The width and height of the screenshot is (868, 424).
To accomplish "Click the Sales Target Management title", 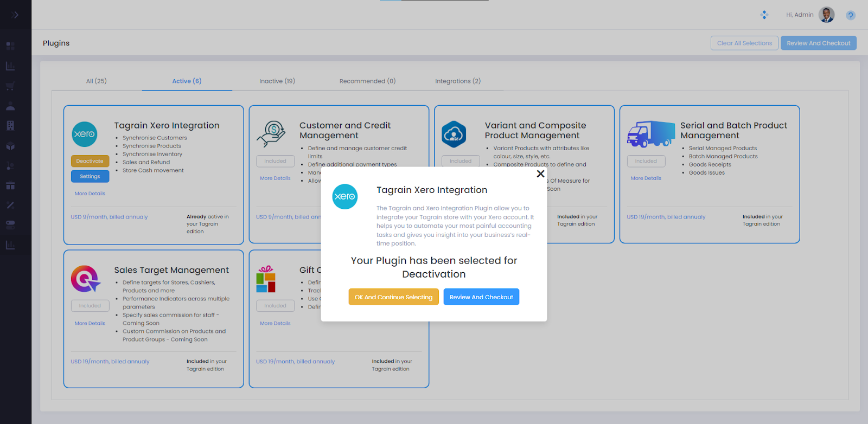I will [x=171, y=270].
